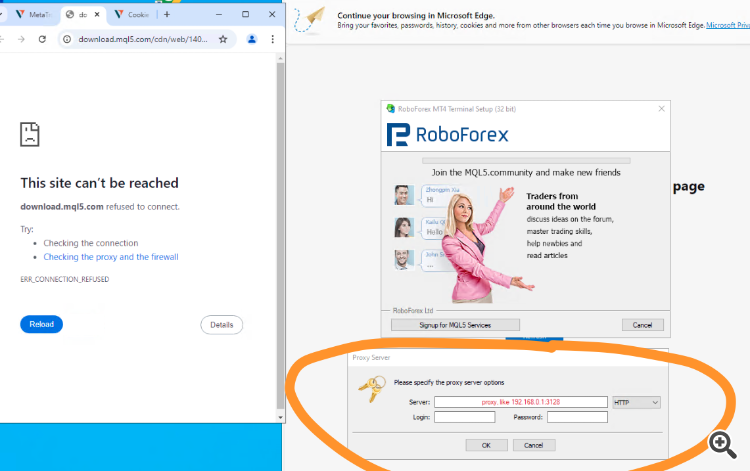Viewport: 750px width, 471px height.
Task: Click the Chrome scrollbar up arrow
Action: tap(280, 58)
